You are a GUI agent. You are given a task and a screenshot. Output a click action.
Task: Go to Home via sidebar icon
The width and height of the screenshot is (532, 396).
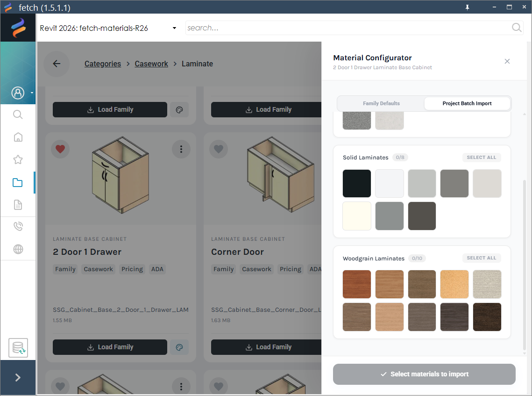point(18,137)
